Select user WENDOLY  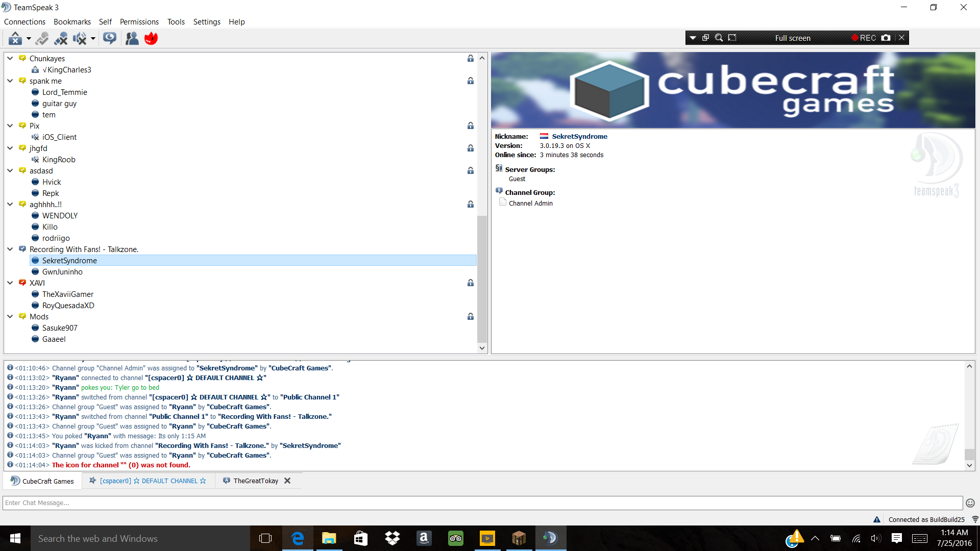pos(60,216)
